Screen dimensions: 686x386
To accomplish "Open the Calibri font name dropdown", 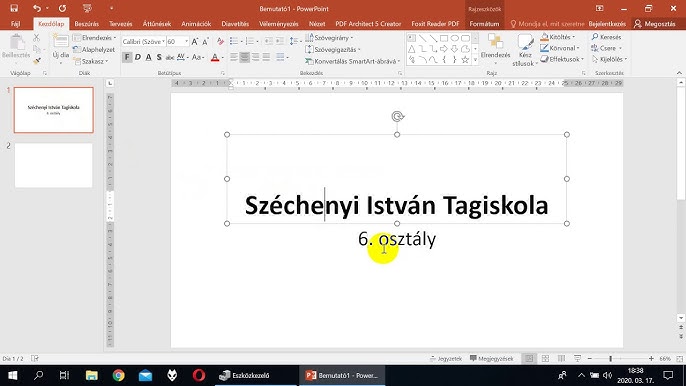I will pos(164,42).
